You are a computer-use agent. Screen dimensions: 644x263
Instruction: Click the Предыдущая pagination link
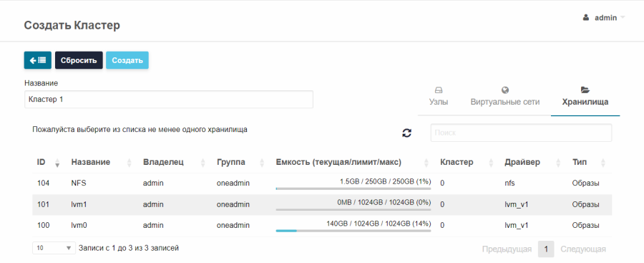[x=507, y=249]
